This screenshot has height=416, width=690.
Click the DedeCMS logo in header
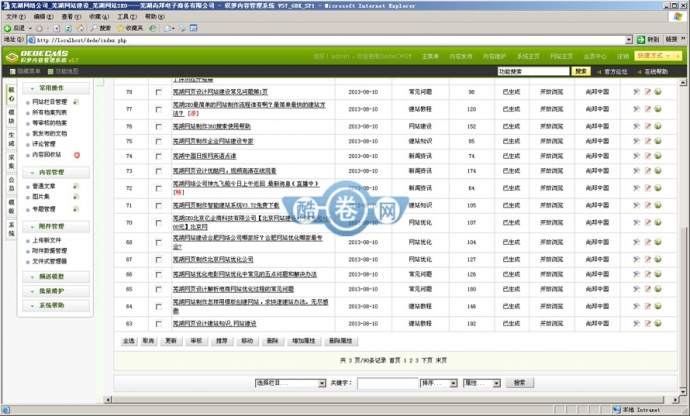[42, 56]
